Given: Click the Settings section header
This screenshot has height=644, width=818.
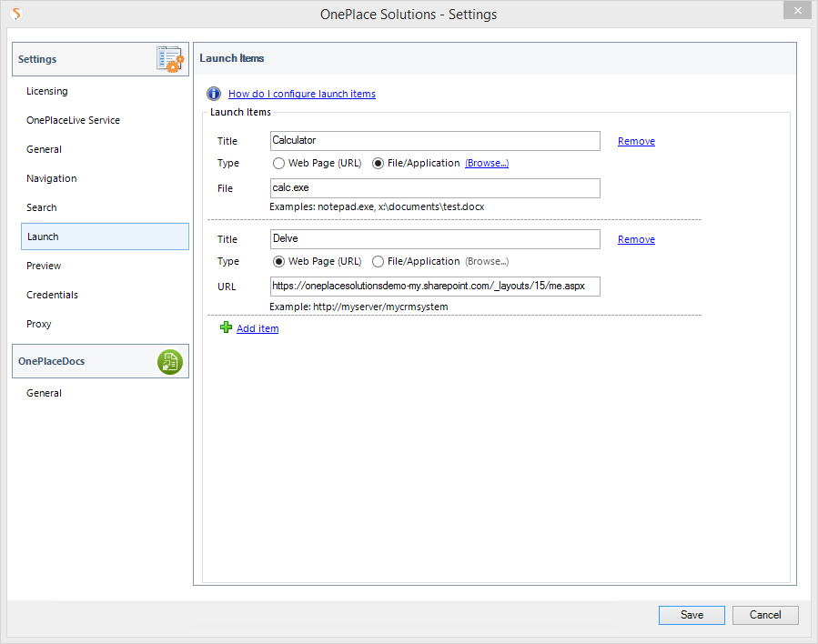Looking at the screenshot, I should [x=100, y=59].
